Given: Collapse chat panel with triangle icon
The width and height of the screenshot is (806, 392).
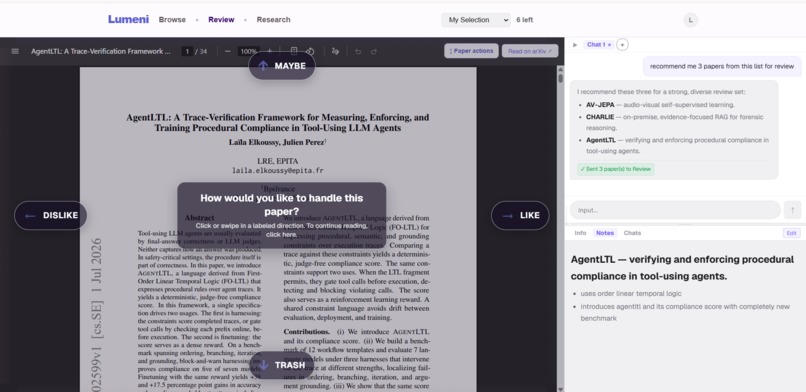Looking at the screenshot, I should coord(575,45).
